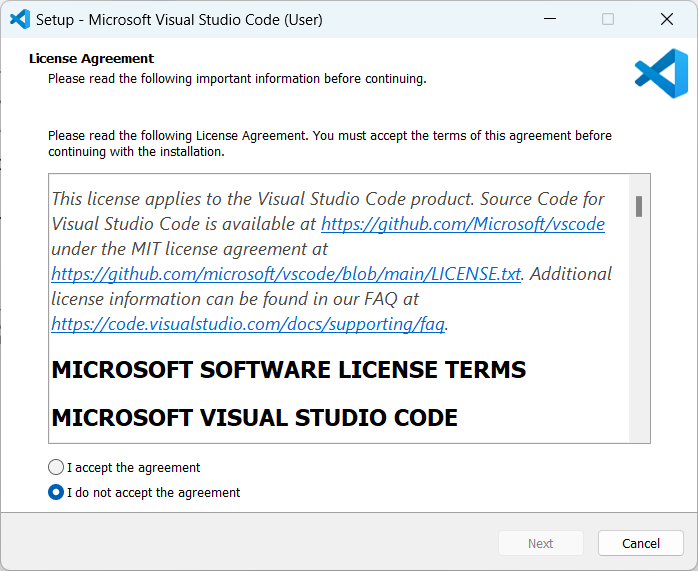Screen dimensions: 698x571
Task: Minimize the Setup window
Action: coord(549,19)
